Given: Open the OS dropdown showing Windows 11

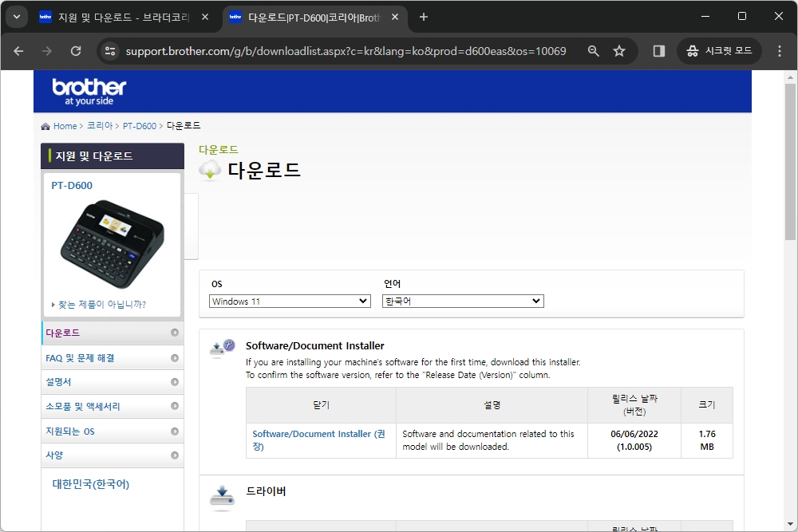Looking at the screenshot, I should pyautogui.click(x=290, y=301).
